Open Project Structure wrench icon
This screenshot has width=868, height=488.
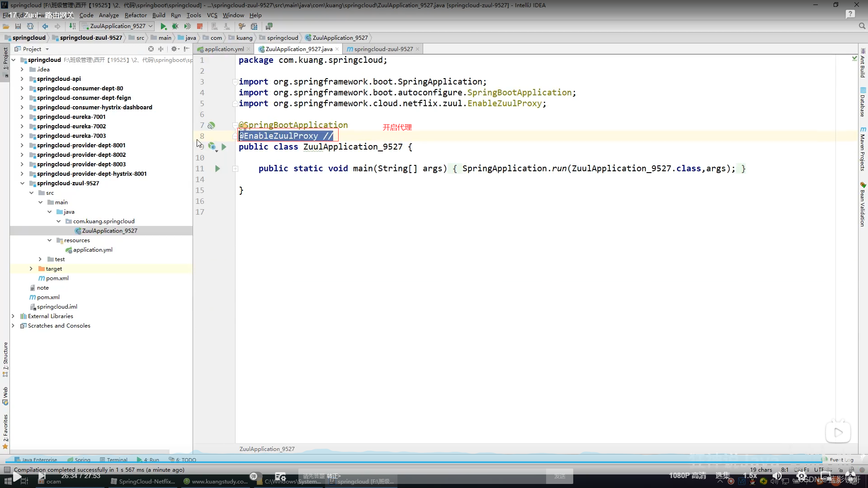[x=242, y=26]
